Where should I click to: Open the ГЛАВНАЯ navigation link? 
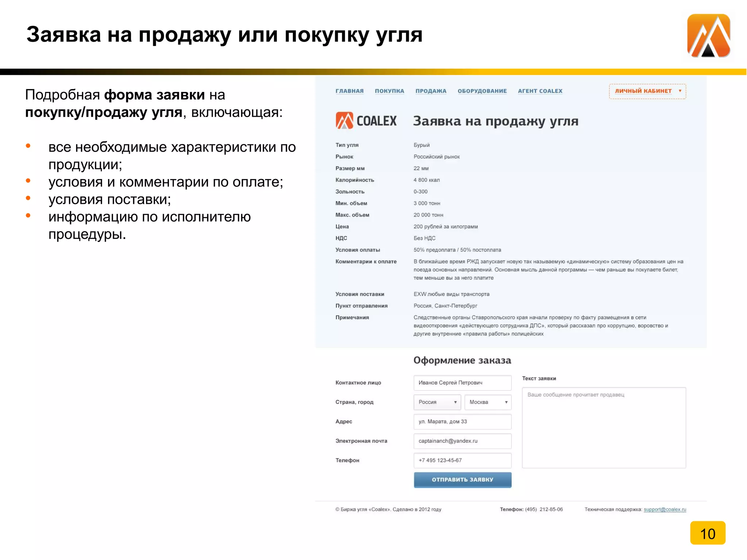tap(349, 91)
